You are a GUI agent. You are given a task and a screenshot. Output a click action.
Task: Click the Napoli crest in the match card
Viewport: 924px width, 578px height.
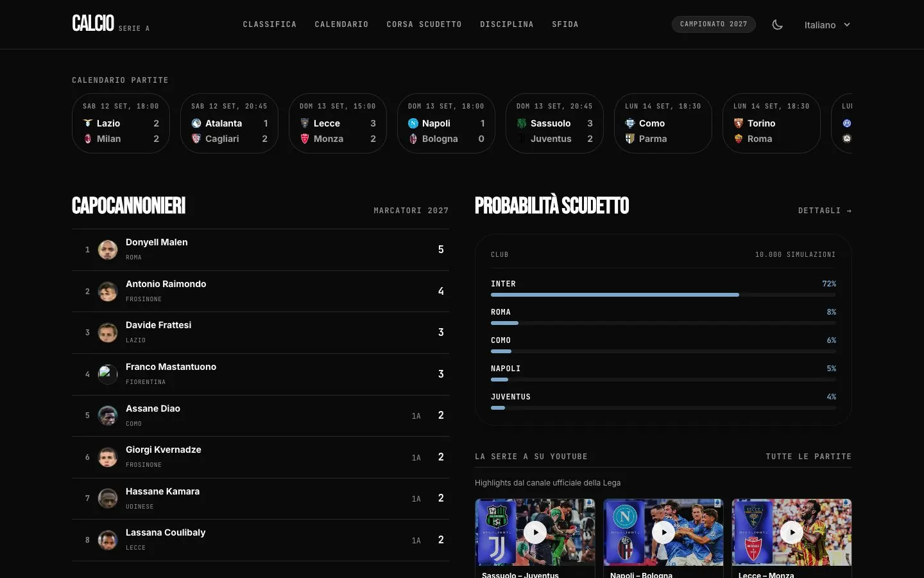click(x=413, y=123)
